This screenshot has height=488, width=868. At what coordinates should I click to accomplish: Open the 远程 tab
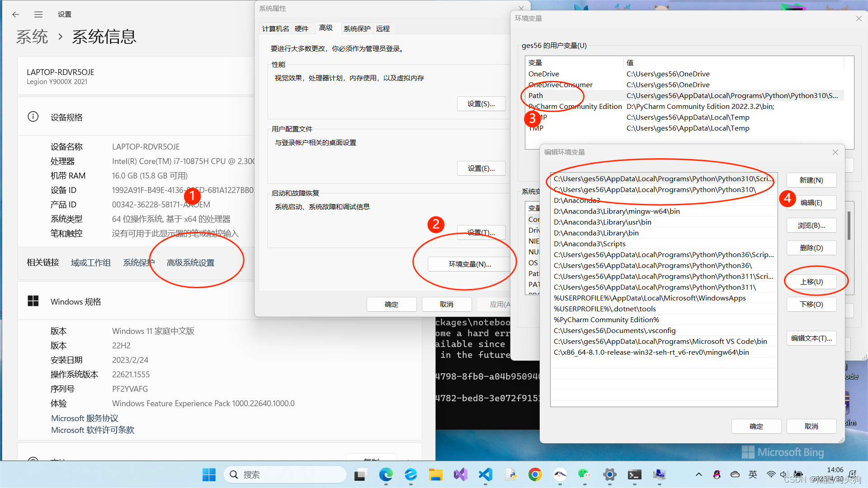point(383,28)
